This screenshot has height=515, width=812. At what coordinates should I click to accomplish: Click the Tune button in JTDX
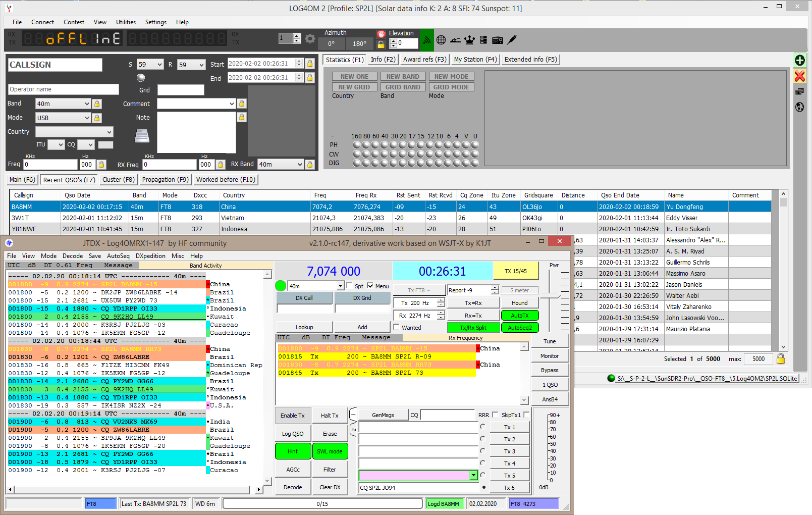(x=550, y=341)
